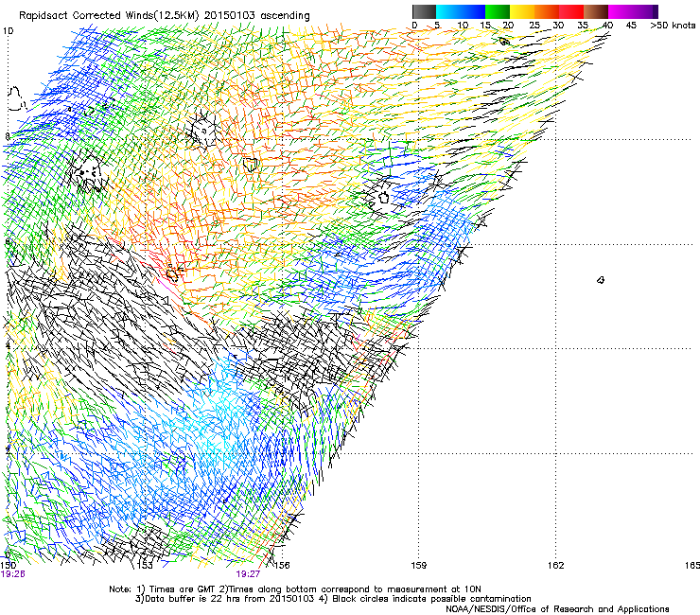Click the green 15-20 knots legend color
Image resolution: width=700 pixels, height=615 pixels.
tap(498, 11)
